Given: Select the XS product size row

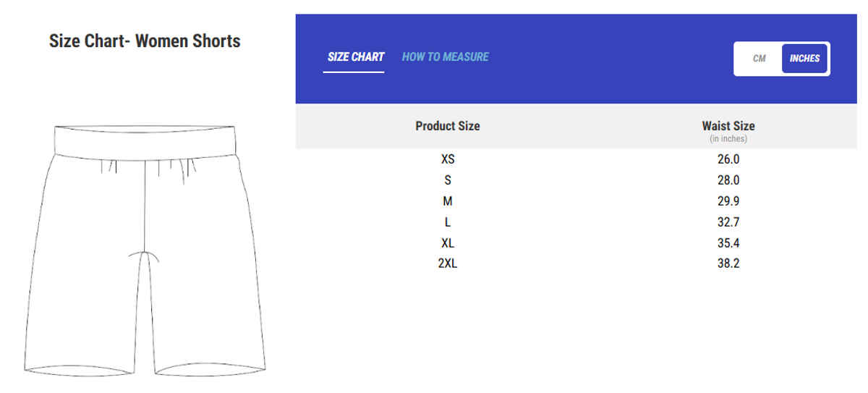Looking at the screenshot, I should 447,159.
